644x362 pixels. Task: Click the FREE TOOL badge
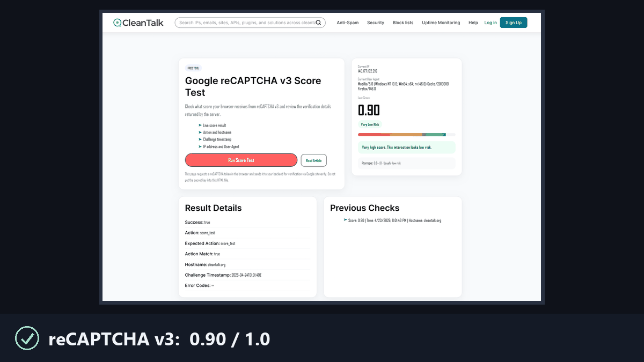tap(193, 68)
